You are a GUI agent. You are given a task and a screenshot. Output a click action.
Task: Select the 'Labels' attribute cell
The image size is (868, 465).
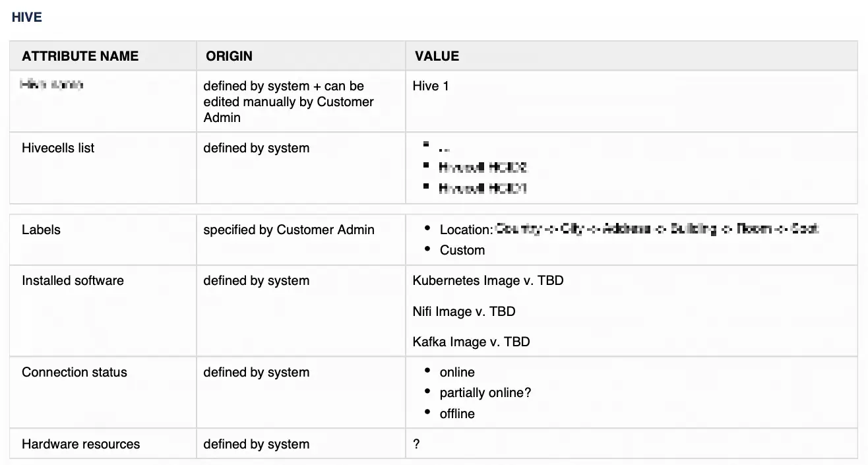pos(41,230)
